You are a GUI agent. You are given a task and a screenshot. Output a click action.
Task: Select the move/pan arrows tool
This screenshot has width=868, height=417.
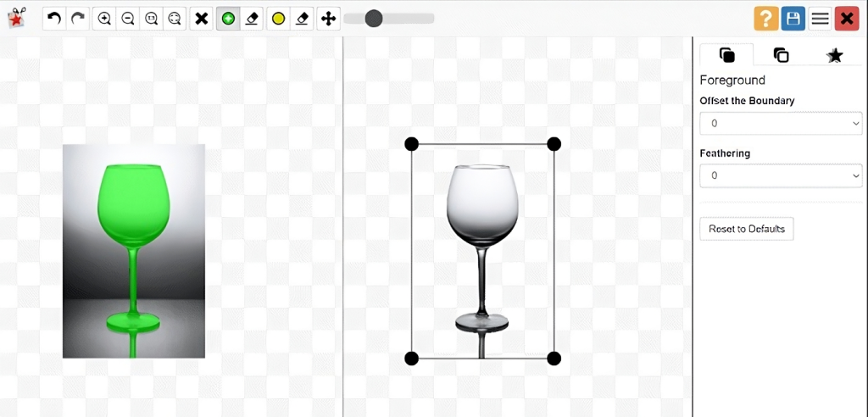point(328,19)
